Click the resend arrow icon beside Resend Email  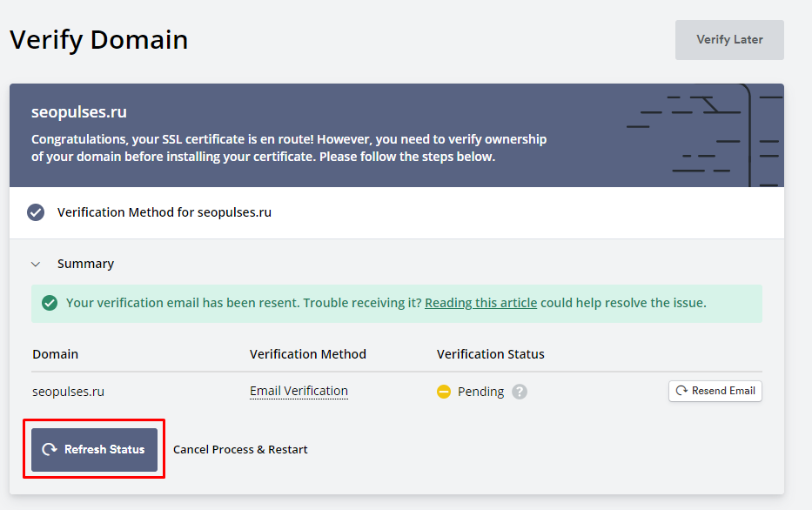[681, 391]
